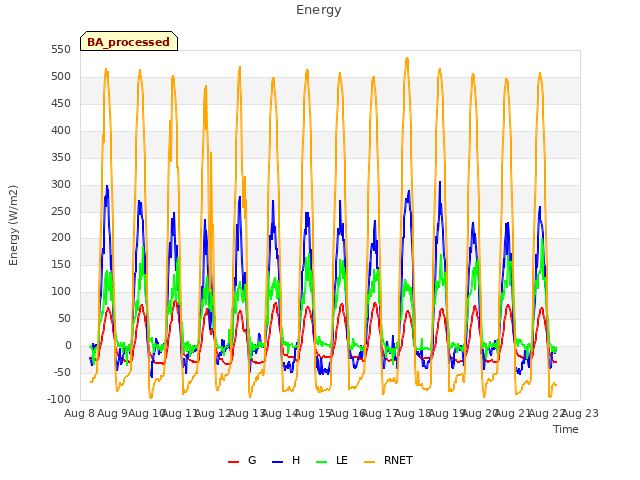The image size is (640, 480).
Task: Click the 550 y-axis tick label
Action: click(61, 50)
